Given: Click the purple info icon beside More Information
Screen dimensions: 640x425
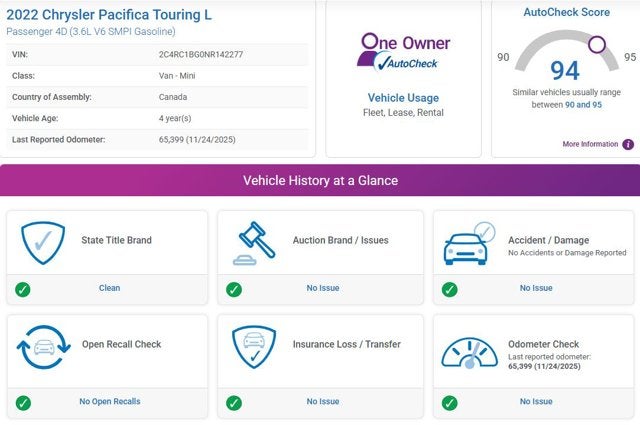Looking at the screenshot, I should 628,144.
